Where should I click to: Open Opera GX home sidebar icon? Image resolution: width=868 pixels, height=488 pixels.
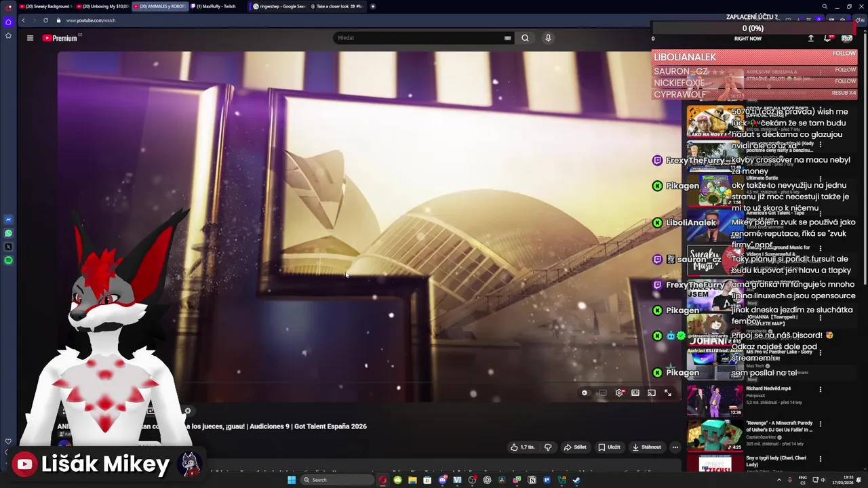pos(8,22)
